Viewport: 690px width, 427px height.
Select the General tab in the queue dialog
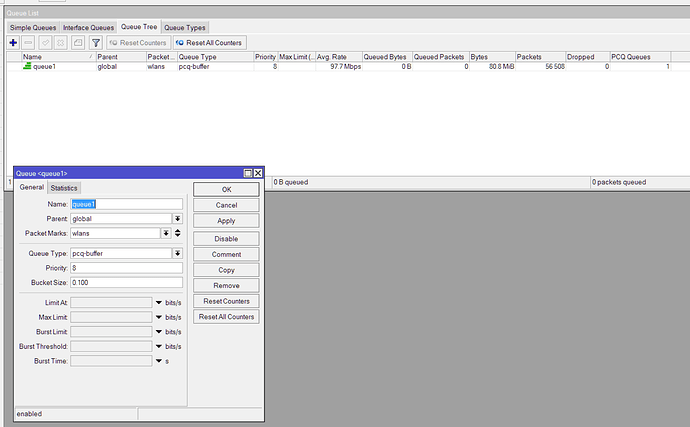32,187
